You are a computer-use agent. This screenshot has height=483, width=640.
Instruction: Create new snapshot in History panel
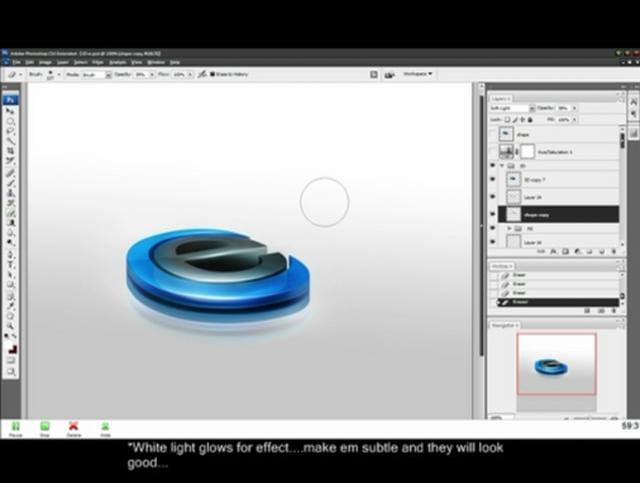(x=601, y=311)
